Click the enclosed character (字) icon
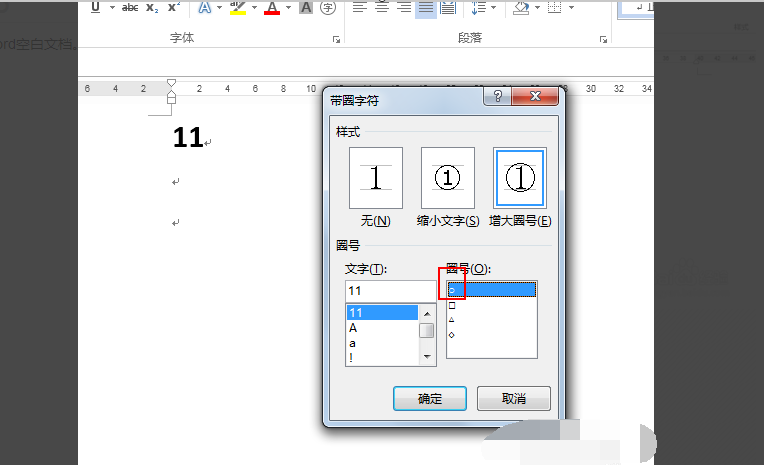The height and width of the screenshot is (465, 764). (x=328, y=7)
